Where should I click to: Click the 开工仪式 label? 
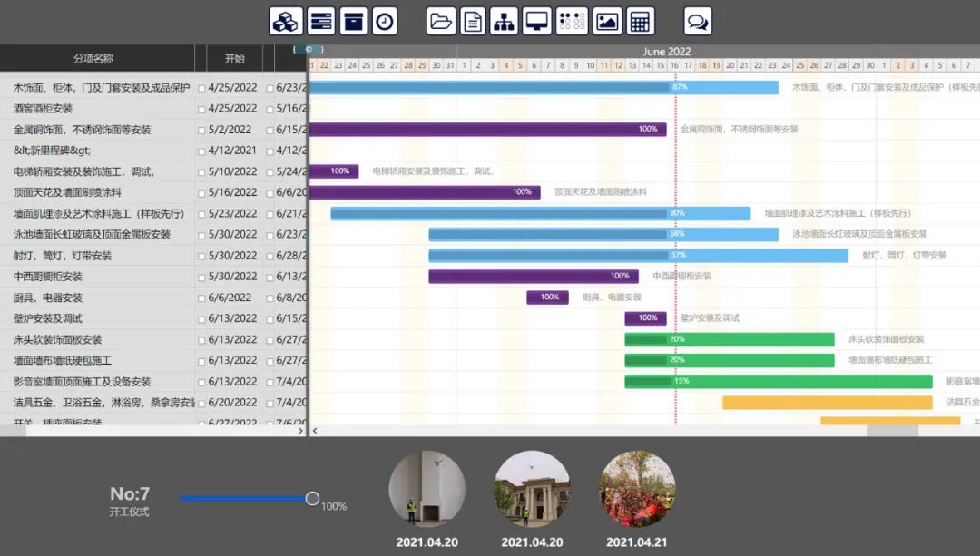pos(130,512)
